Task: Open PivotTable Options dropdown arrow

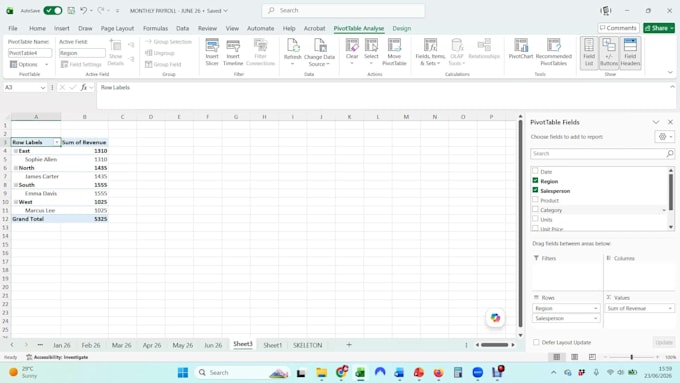Action: [46, 65]
